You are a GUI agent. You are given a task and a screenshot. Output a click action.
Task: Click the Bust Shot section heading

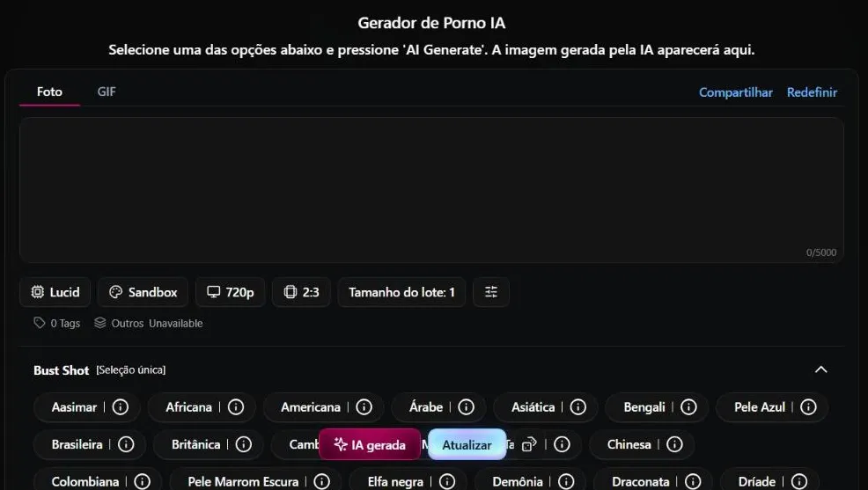pyautogui.click(x=61, y=370)
